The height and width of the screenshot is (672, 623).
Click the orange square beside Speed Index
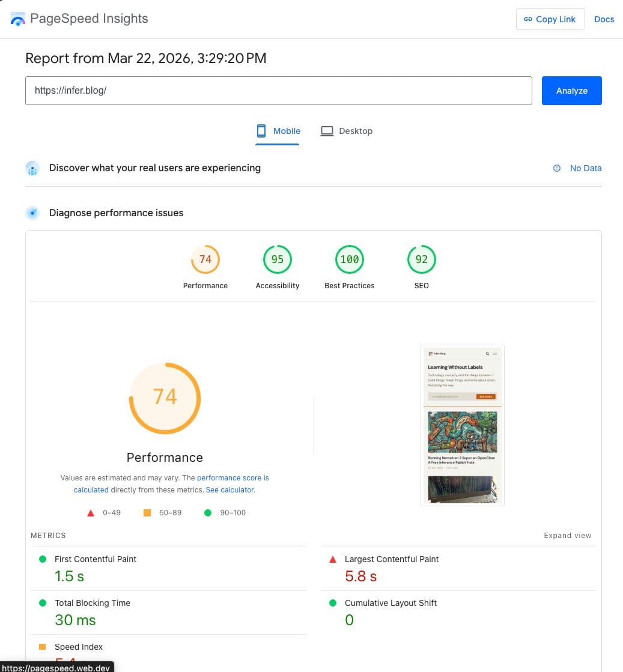(42, 647)
